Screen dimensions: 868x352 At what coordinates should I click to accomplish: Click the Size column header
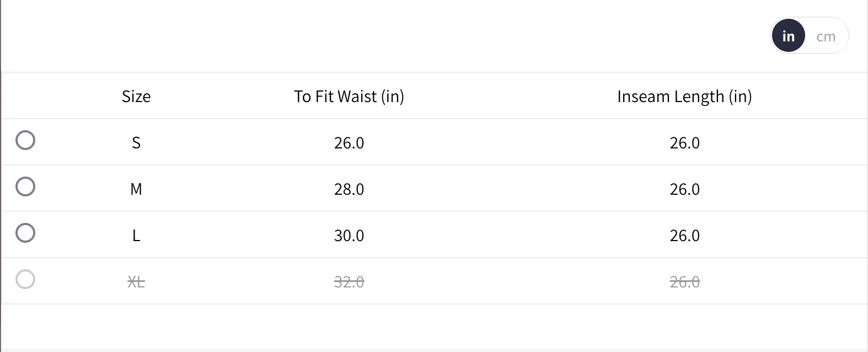click(x=136, y=97)
